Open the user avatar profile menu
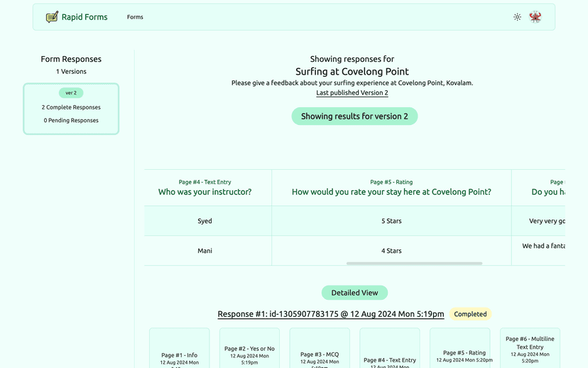This screenshot has width=588, height=368. [x=535, y=17]
